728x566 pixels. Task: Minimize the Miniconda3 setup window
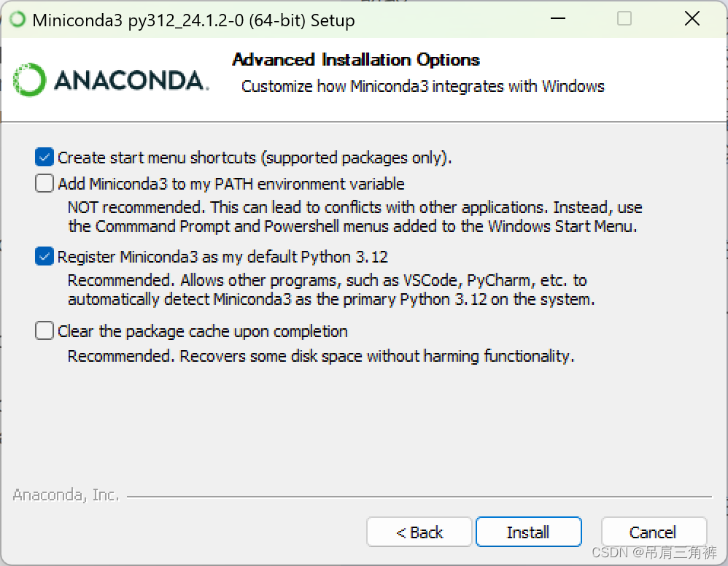[x=557, y=18]
